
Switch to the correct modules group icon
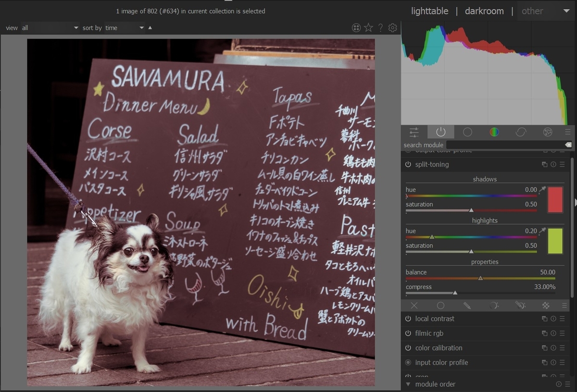[521, 132]
